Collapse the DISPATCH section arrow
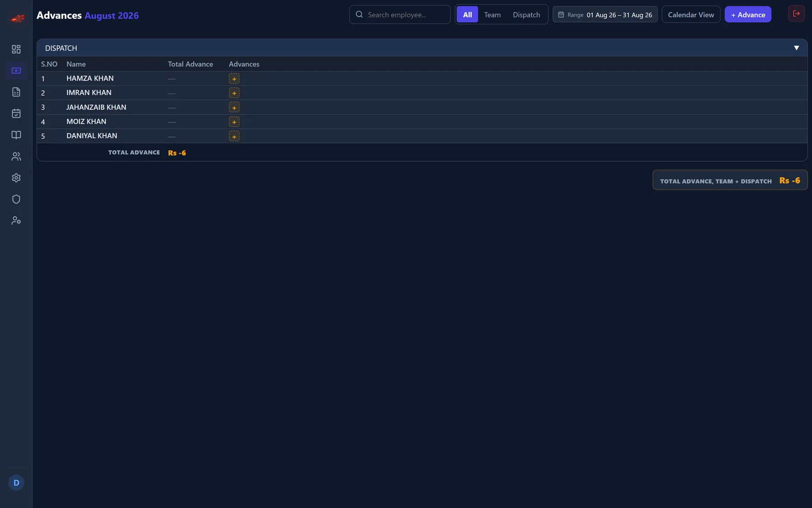 pos(796,48)
